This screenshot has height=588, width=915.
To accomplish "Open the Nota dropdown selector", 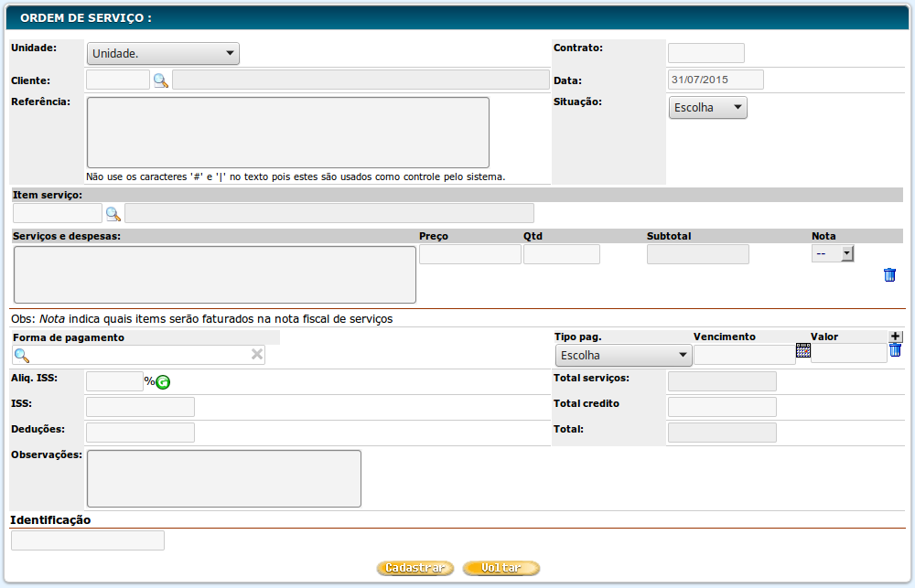I will tap(833, 254).
